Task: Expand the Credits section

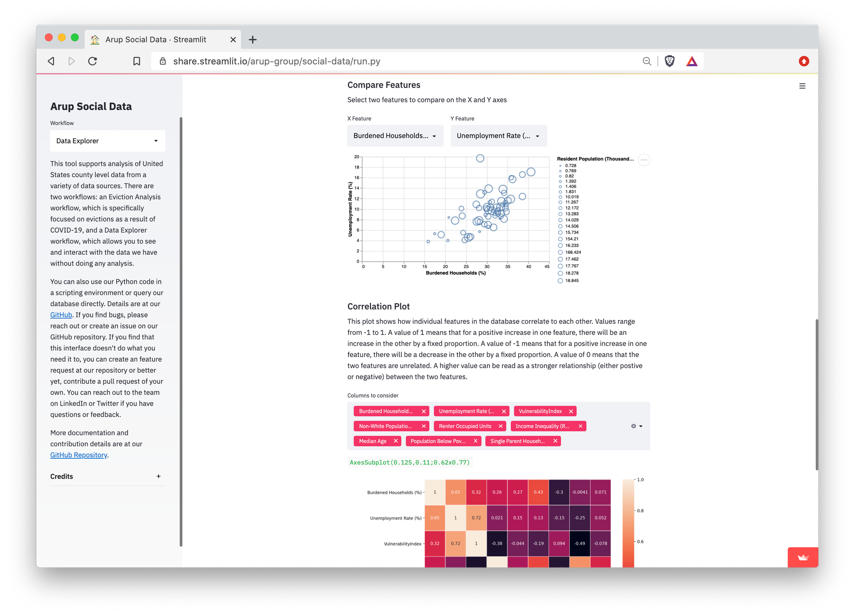Action: 107,476
